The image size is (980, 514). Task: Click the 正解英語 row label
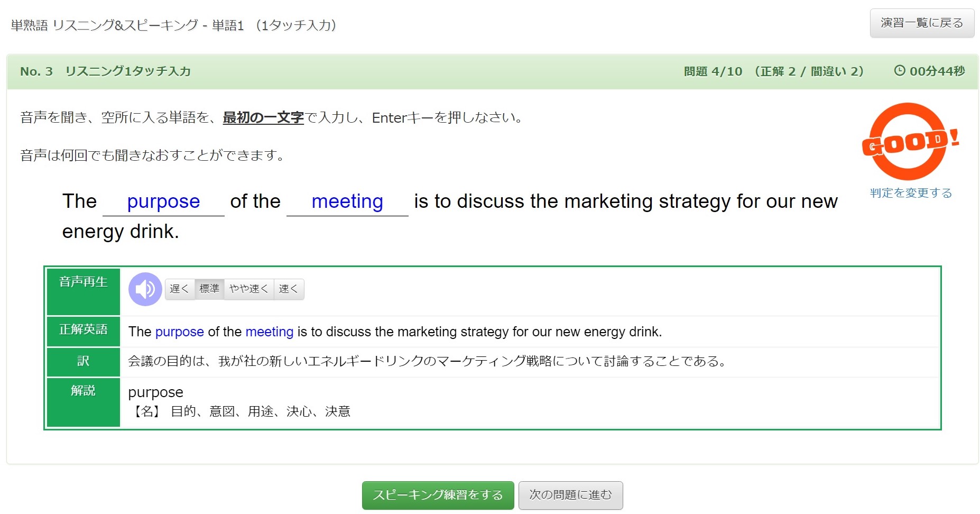pos(84,332)
